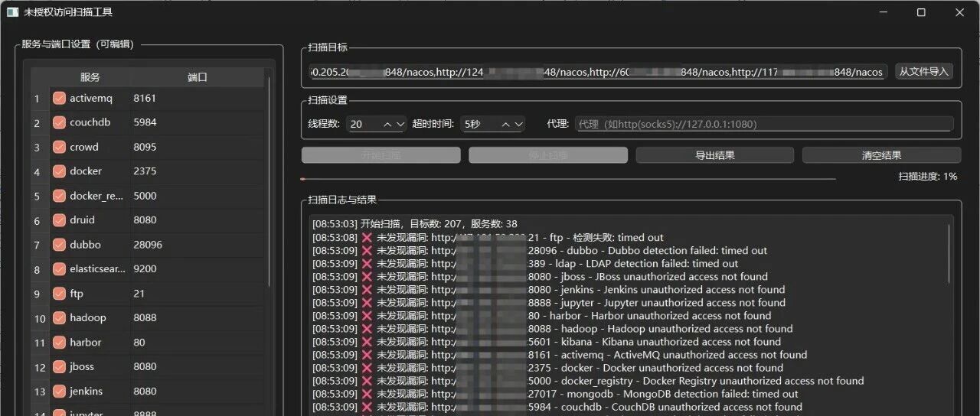Click the scan log vertical scrollbar
This screenshot has height=416, width=980.
pyautogui.click(x=950, y=252)
